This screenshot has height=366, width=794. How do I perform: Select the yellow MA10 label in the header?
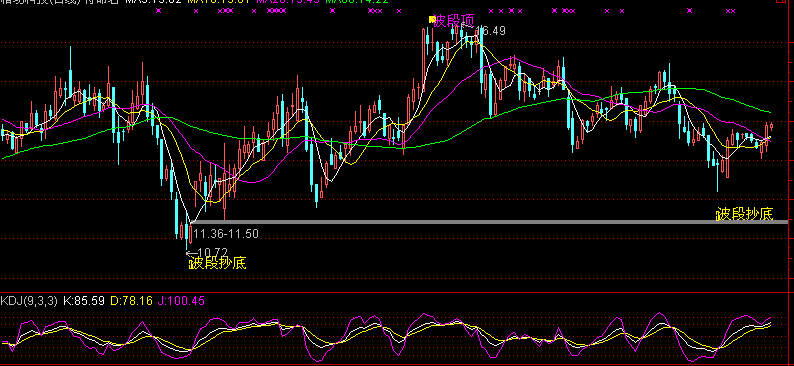coord(219,2)
